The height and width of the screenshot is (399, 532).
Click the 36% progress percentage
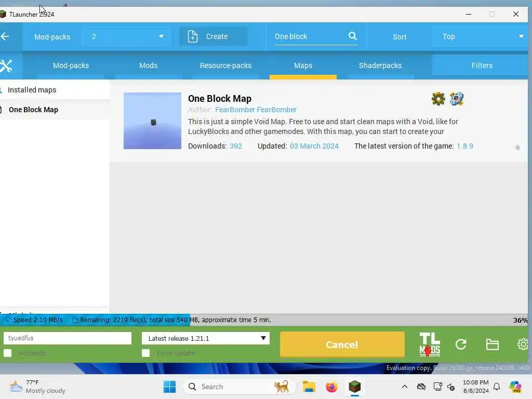point(520,320)
